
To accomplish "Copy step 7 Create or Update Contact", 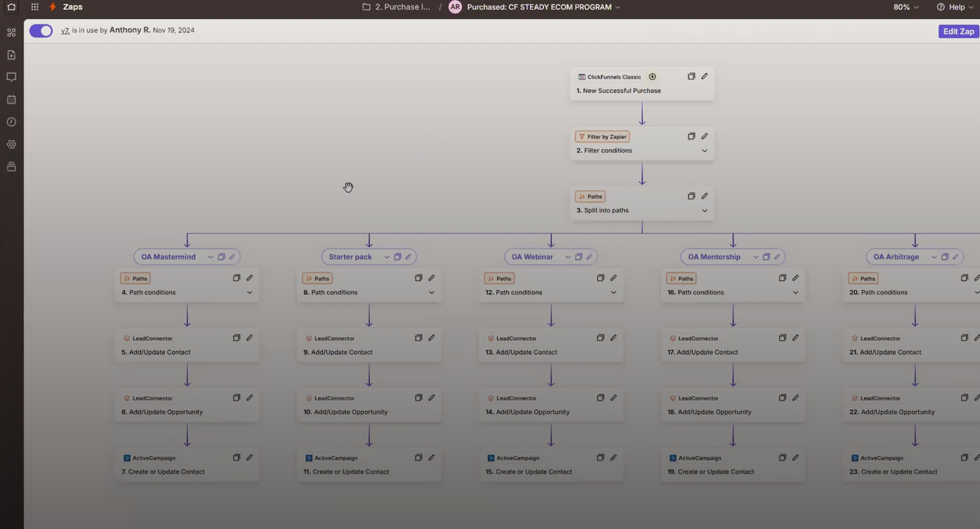I will pos(237,458).
